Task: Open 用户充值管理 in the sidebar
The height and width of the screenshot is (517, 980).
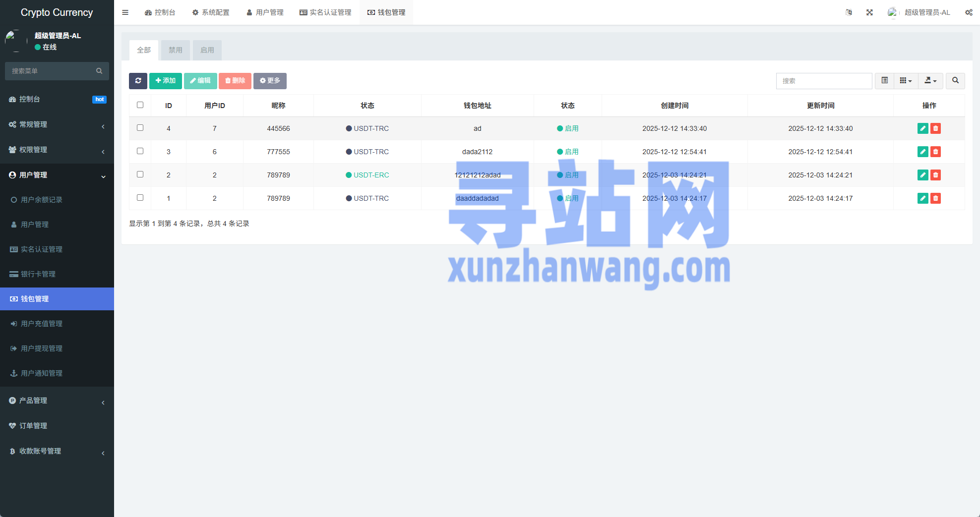Action: (x=42, y=324)
